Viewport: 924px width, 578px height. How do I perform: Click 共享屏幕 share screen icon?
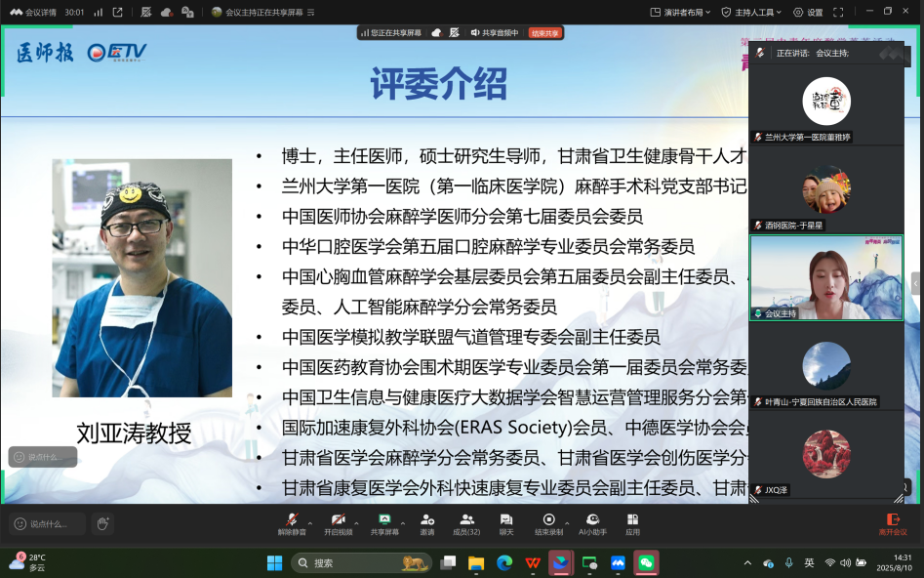(384, 523)
